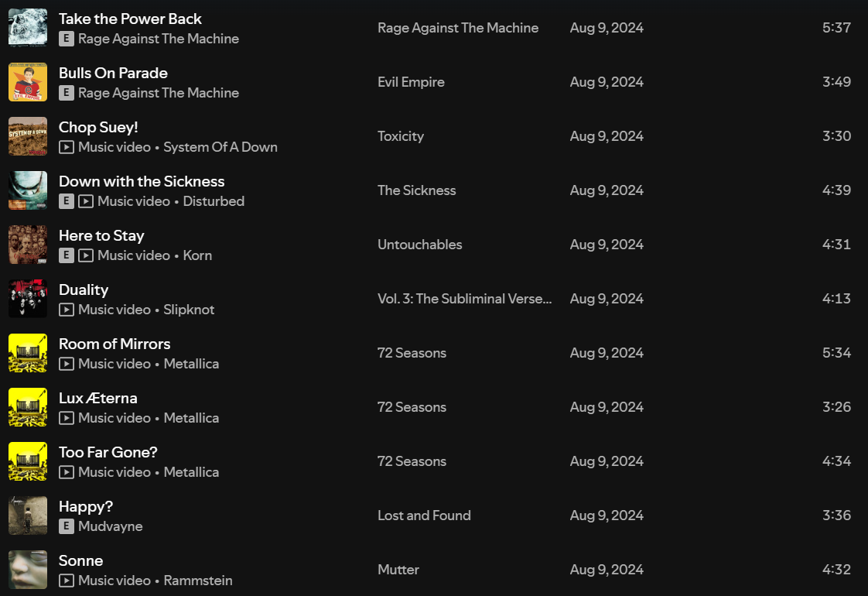Select the Too Far Gone? track title
This screenshot has width=868, height=596.
[x=108, y=452]
